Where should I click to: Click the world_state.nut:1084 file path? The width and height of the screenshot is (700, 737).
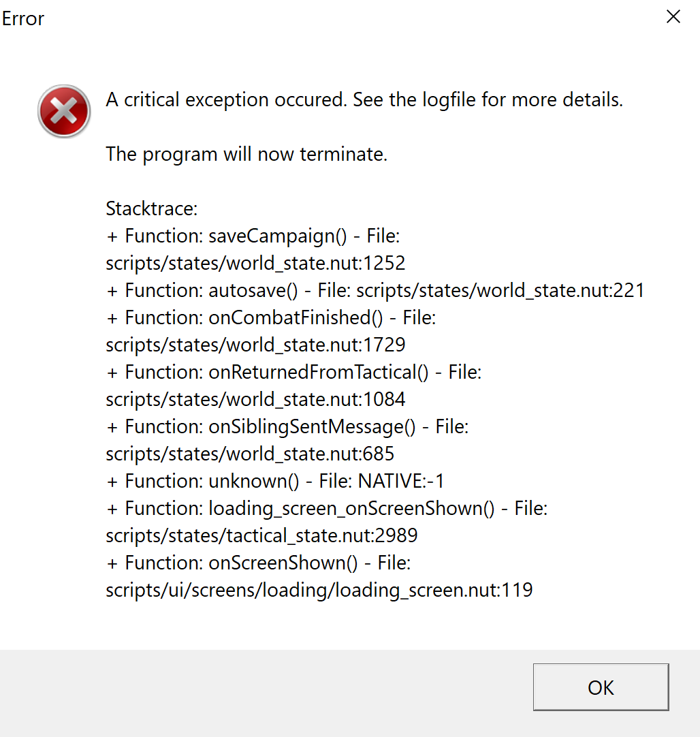pyautogui.click(x=255, y=400)
